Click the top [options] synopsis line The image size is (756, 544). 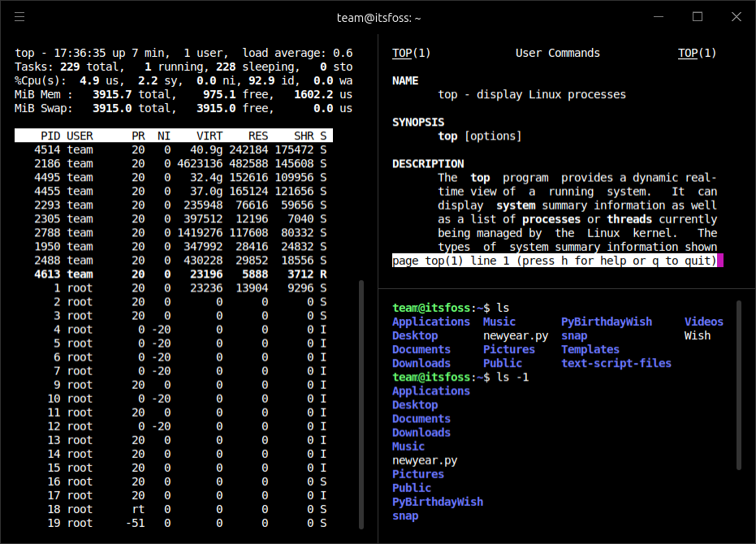pos(479,136)
